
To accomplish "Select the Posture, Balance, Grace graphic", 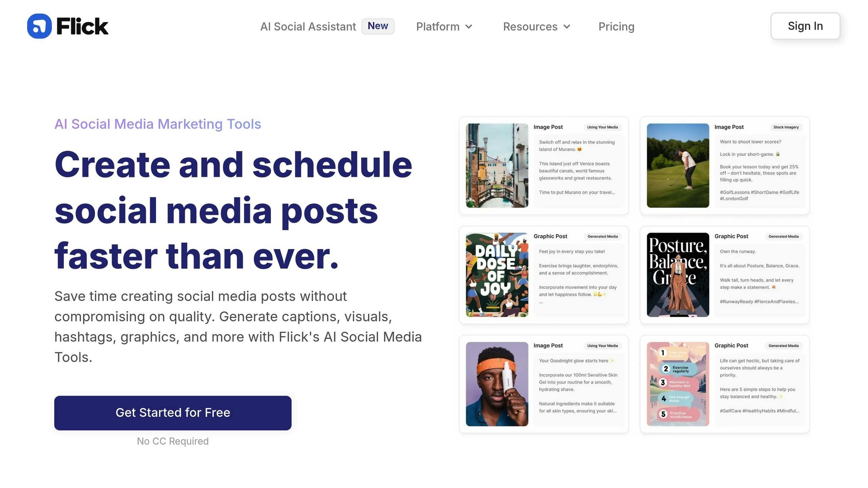I will pyautogui.click(x=678, y=274).
